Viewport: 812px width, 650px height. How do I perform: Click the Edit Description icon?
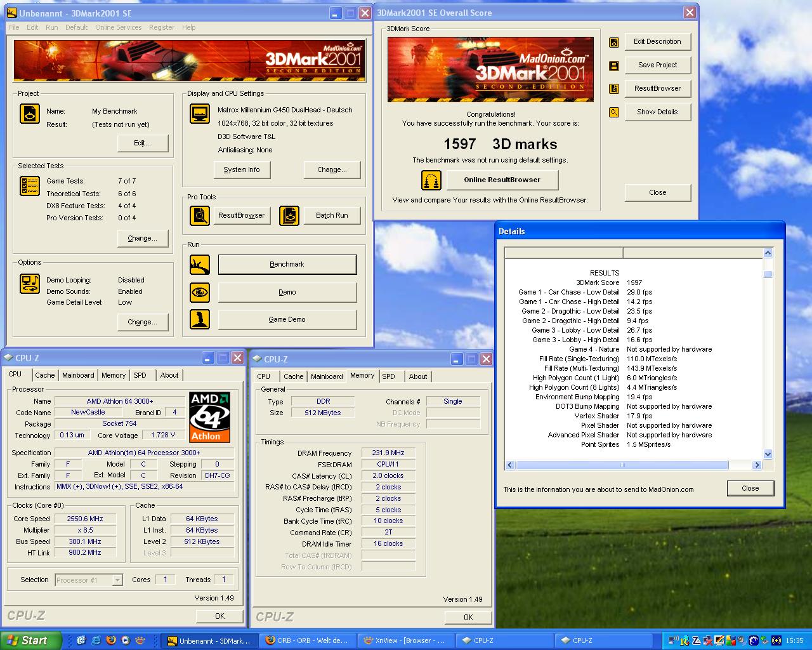click(614, 43)
